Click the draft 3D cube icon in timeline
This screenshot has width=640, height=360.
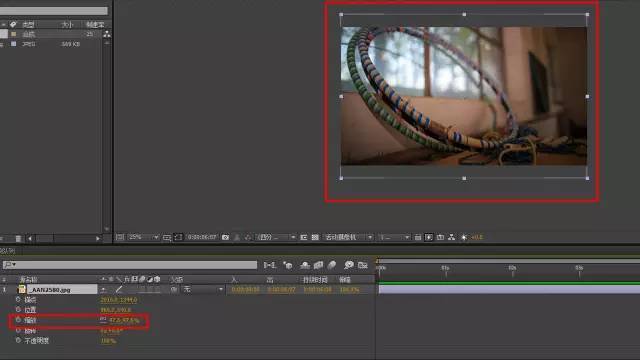[287, 265]
